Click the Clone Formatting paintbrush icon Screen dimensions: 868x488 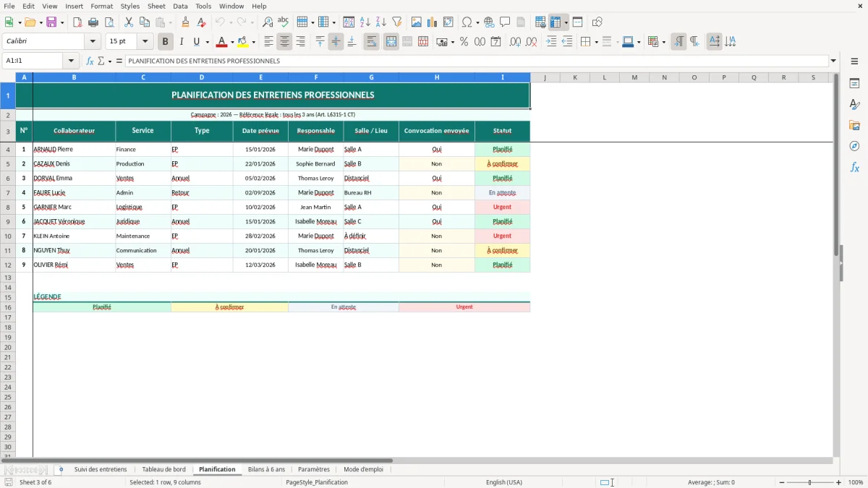(185, 22)
